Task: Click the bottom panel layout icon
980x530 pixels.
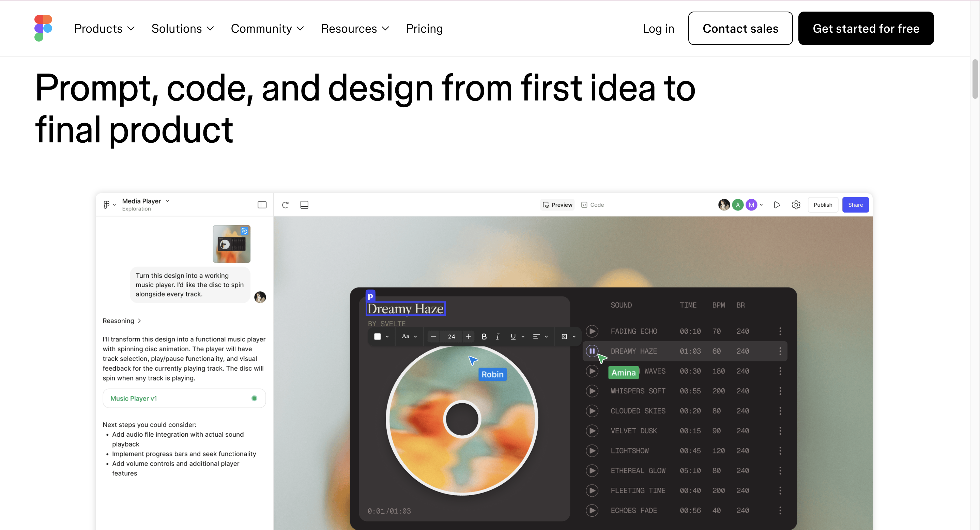Action: click(304, 205)
